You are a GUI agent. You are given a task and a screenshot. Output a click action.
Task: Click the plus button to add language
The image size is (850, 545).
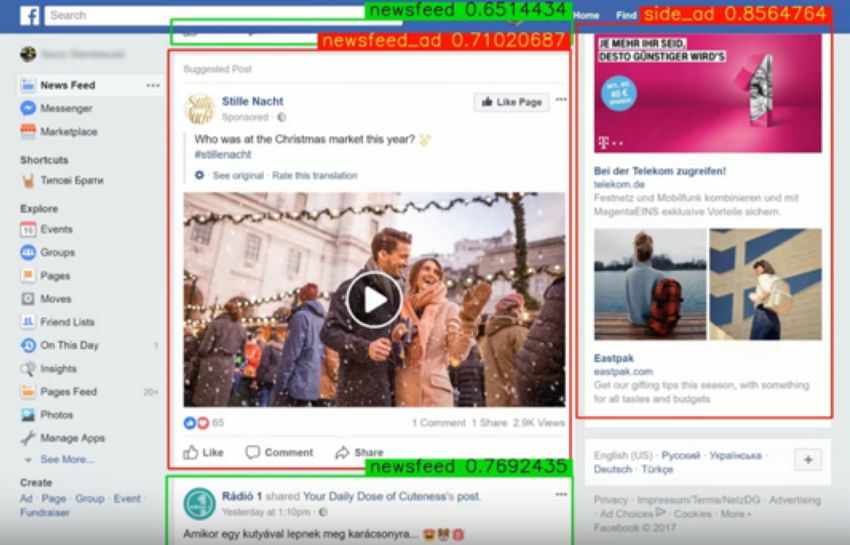coord(808,460)
